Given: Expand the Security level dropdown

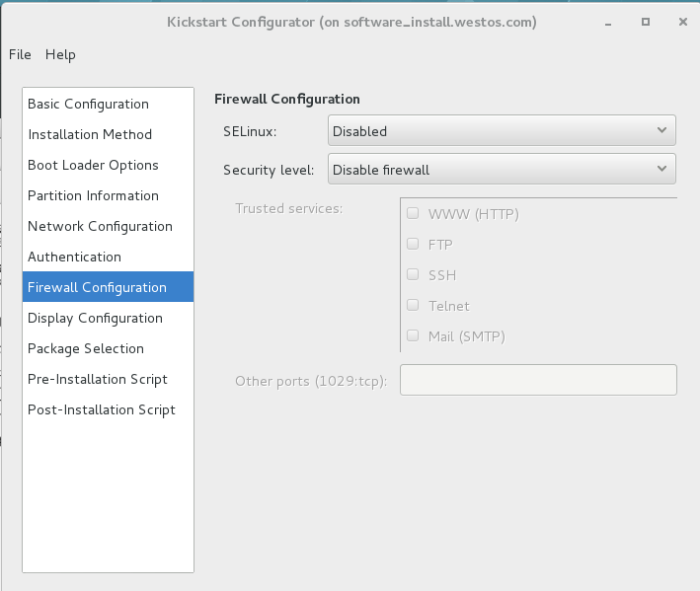Looking at the screenshot, I should click(502, 170).
